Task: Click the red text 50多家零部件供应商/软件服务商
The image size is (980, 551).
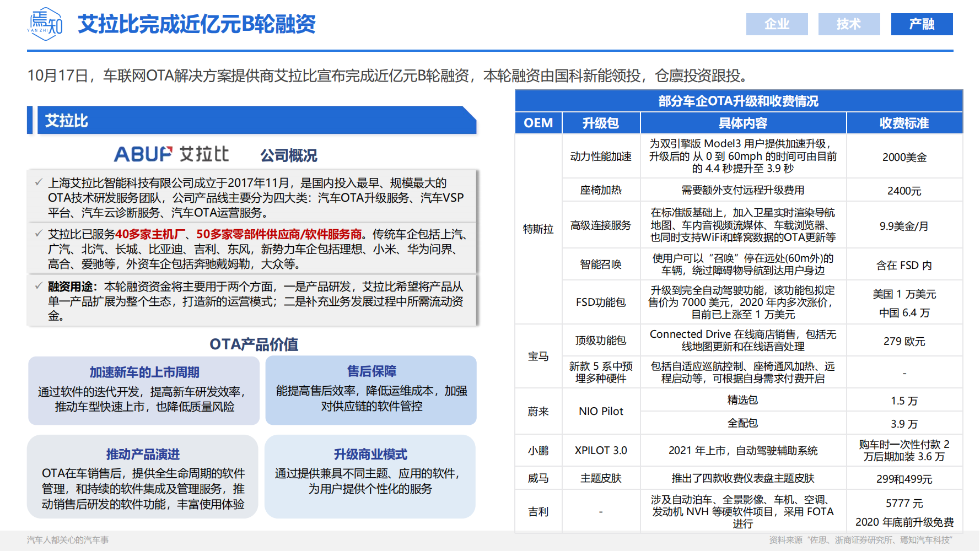Action: point(279,235)
